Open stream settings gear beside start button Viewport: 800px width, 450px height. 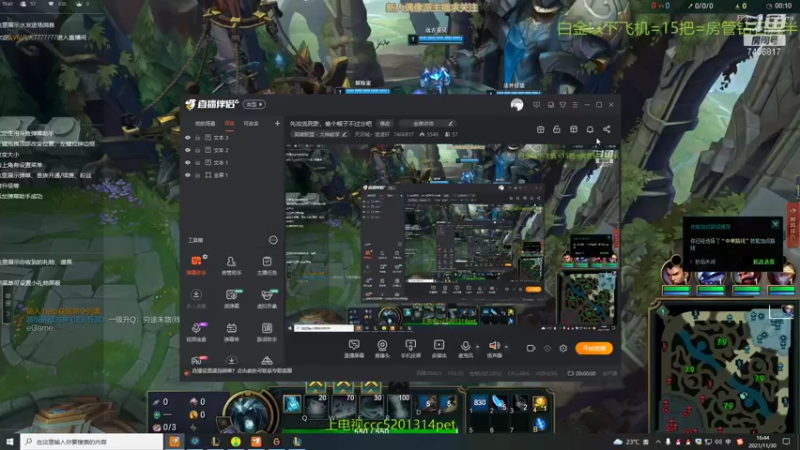point(563,348)
